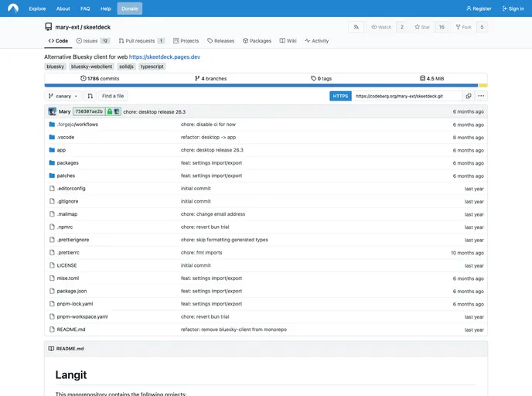This screenshot has width=532, height=396.
Task: Open the .prettierignore file
Action: point(73,240)
